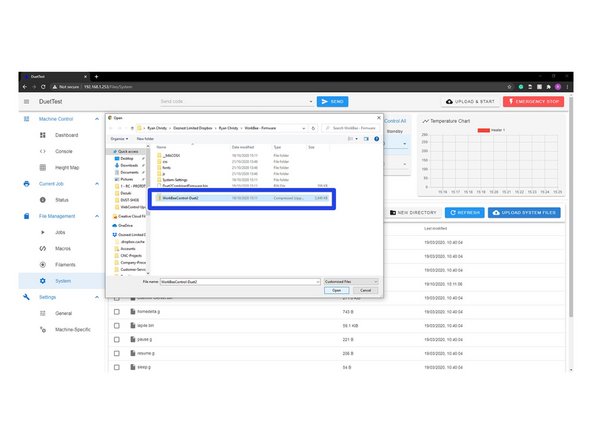Click the Status info icon in the sidebar
The width and height of the screenshot is (592, 444).
click(43, 200)
